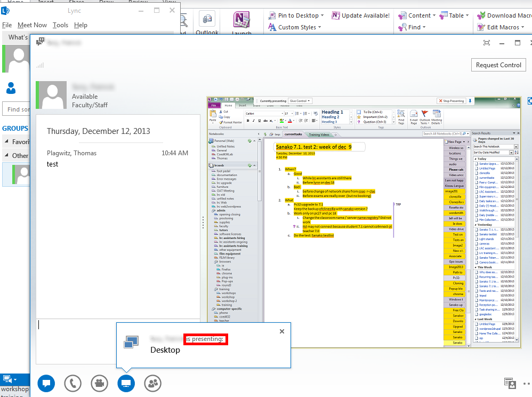The width and height of the screenshot is (532, 397).
Task: Start an audio call with phone button
Action: 72,383
